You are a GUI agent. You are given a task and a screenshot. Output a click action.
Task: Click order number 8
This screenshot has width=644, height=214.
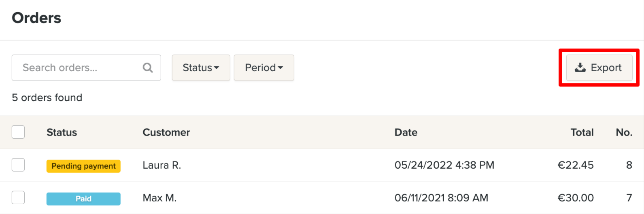point(629,165)
